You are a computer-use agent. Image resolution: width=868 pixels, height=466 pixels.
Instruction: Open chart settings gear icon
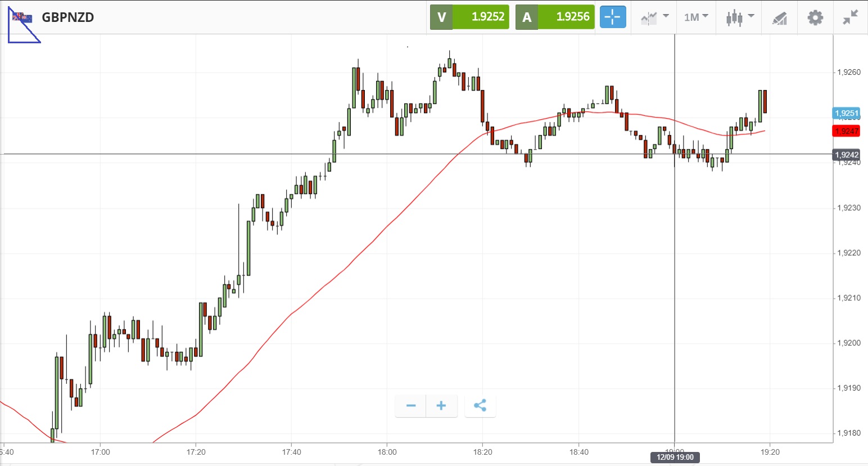point(815,17)
